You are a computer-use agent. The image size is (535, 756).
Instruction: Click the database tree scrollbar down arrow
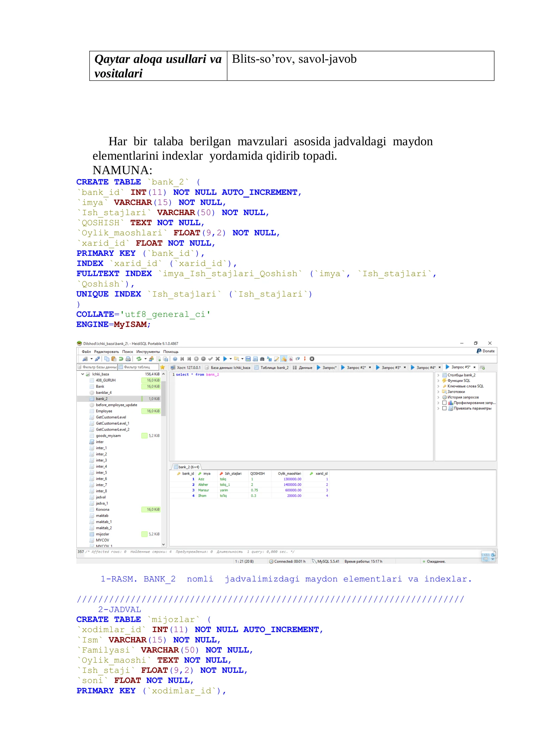[164, 544]
